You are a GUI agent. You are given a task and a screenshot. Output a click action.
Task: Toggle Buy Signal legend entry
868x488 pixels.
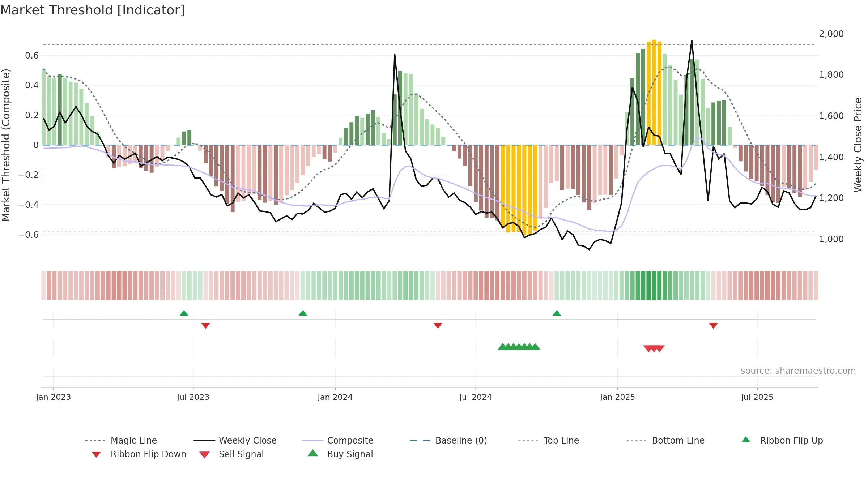point(340,454)
